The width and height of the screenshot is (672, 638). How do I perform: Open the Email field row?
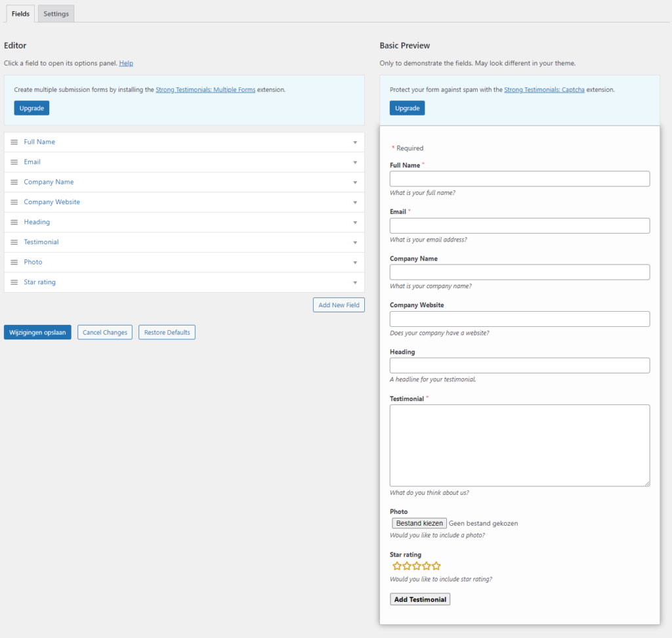point(184,162)
